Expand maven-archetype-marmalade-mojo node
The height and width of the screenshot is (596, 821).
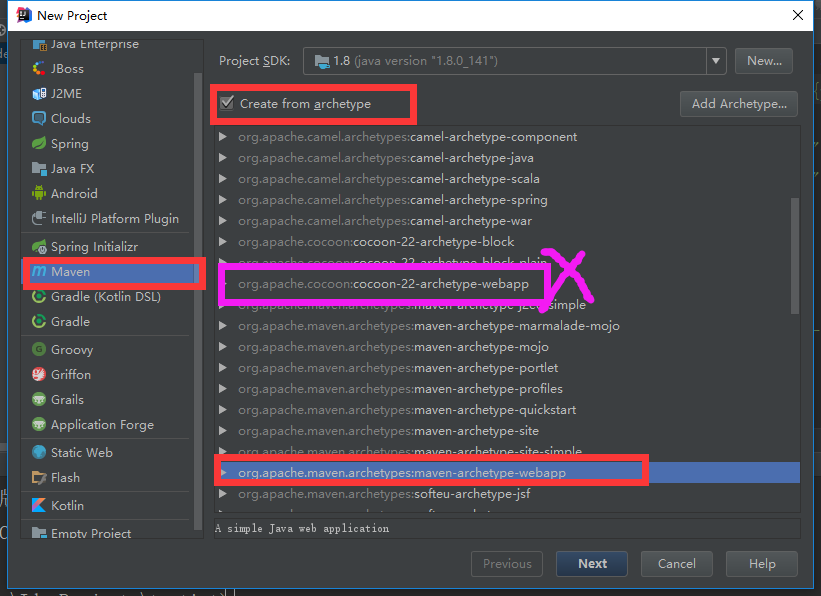pos(223,326)
